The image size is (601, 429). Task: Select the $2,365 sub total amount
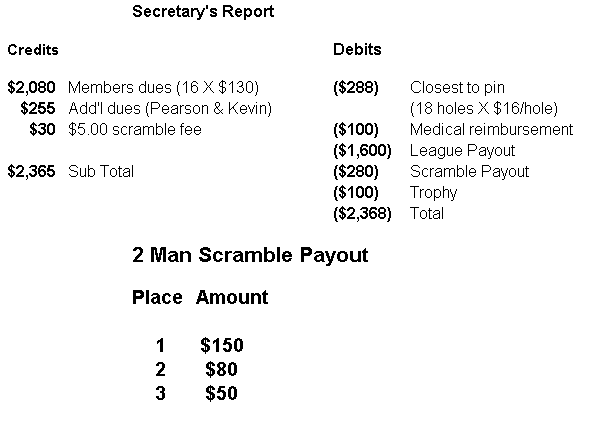[32, 171]
